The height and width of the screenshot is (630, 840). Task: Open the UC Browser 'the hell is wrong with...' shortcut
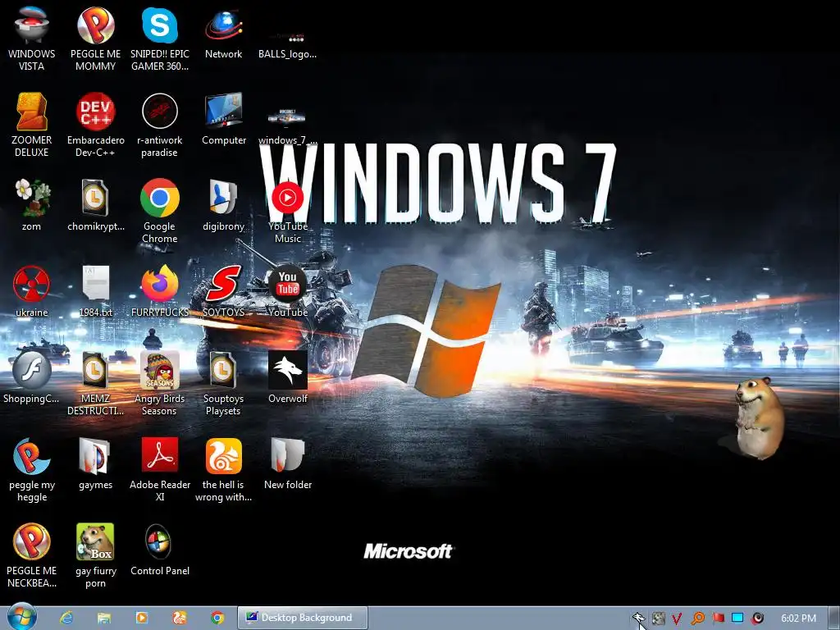tap(223, 470)
